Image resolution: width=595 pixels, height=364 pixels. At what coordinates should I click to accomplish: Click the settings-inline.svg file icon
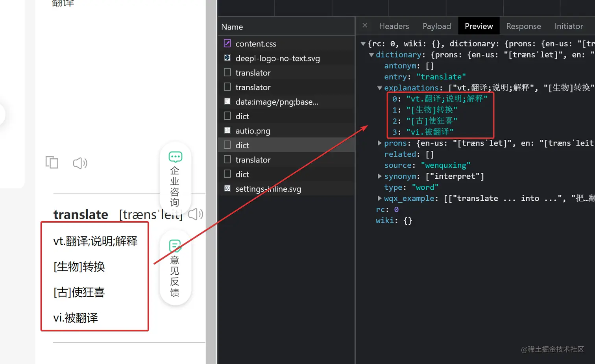coord(227,188)
